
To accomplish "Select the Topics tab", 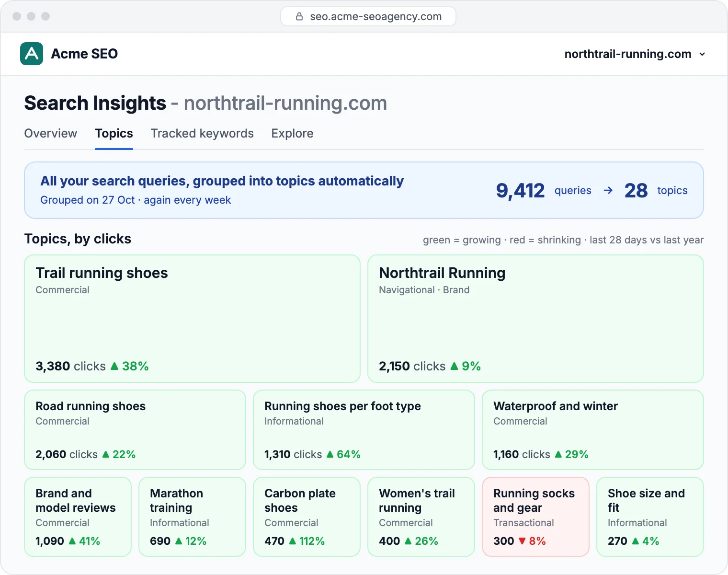I will [114, 133].
